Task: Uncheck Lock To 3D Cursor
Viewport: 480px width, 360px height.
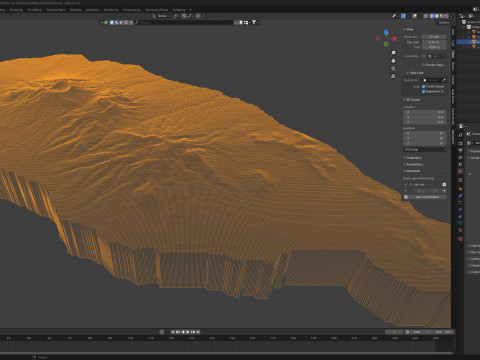Action: [424, 86]
